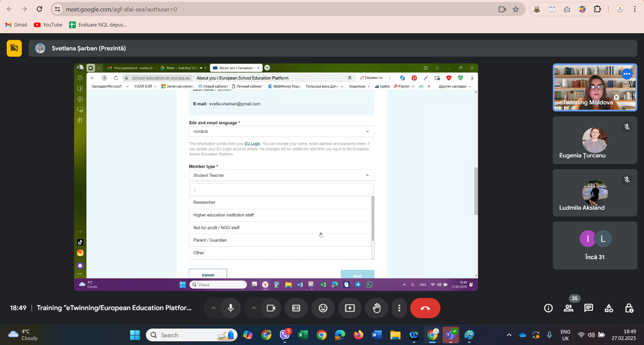Expand audio settings arrow beside microphone
Viewport: 644px width, 345px height.
click(x=214, y=308)
